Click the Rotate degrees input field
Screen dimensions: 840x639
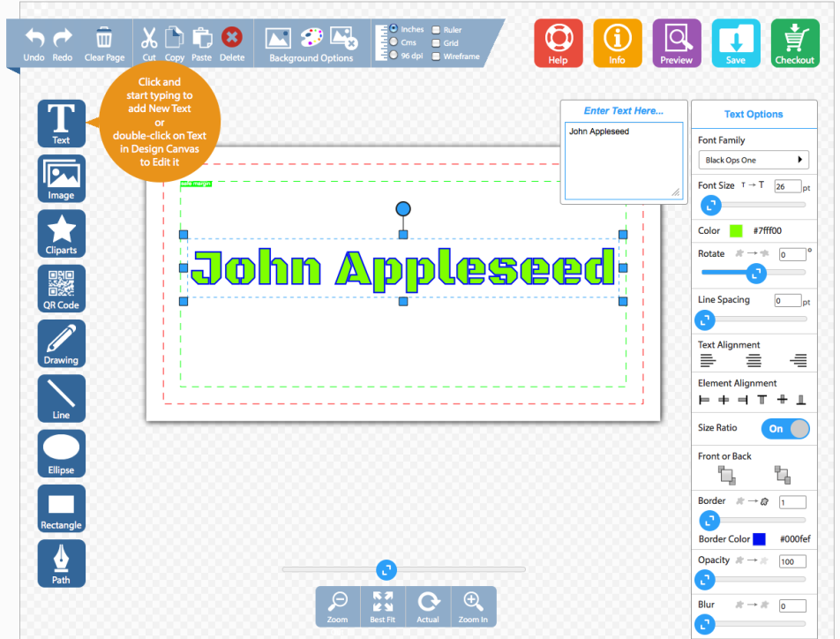point(792,255)
